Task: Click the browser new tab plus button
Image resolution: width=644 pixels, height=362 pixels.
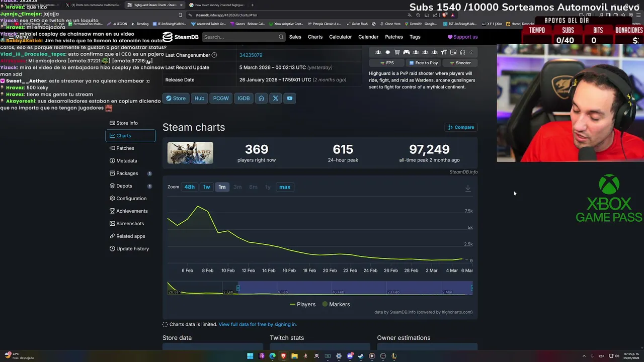Action: [253, 5]
